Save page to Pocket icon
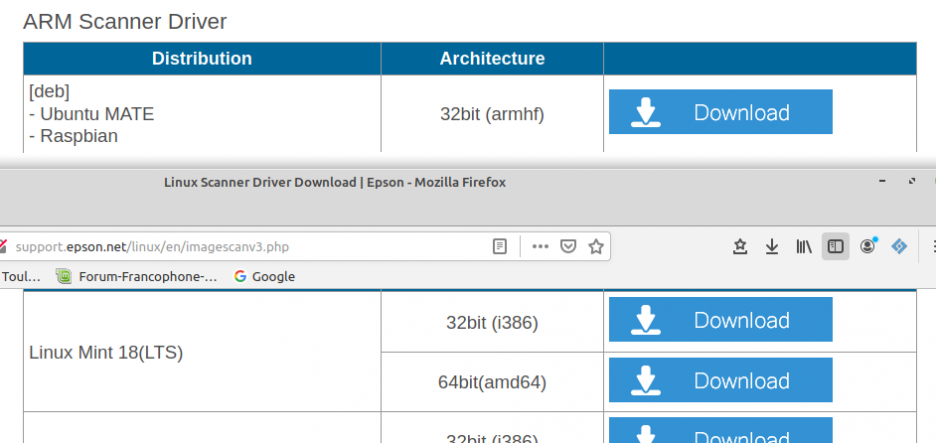The image size is (936, 443). tap(568, 246)
